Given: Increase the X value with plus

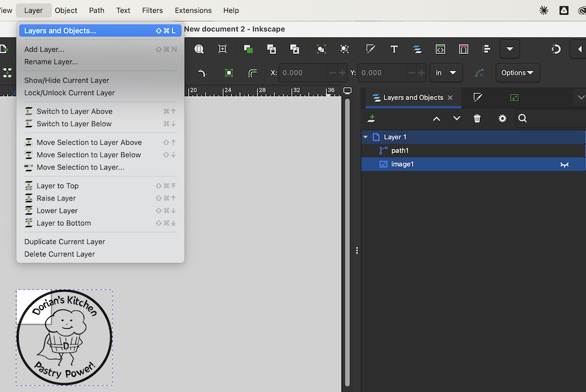Looking at the screenshot, I should pos(342,73).
